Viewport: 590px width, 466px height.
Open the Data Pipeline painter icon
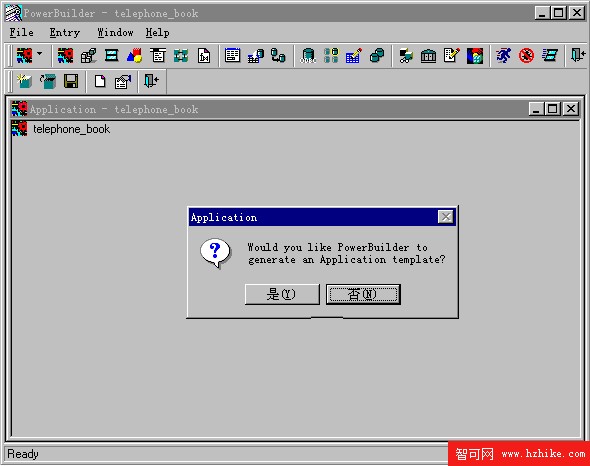point(278,56)
